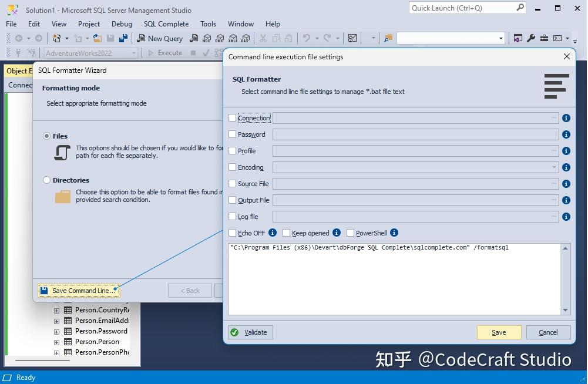The height and width of the screenshot is (384, 588).
Task: Click the Output File info icon
Action: click(x=566, y=200)
